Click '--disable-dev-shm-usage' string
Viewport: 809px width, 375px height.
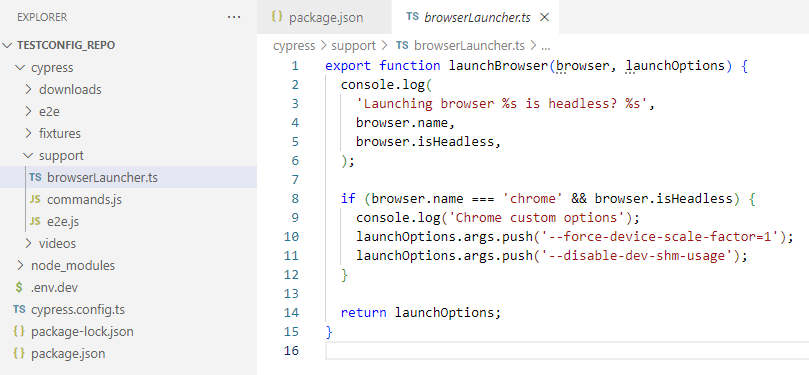(636, 256)
